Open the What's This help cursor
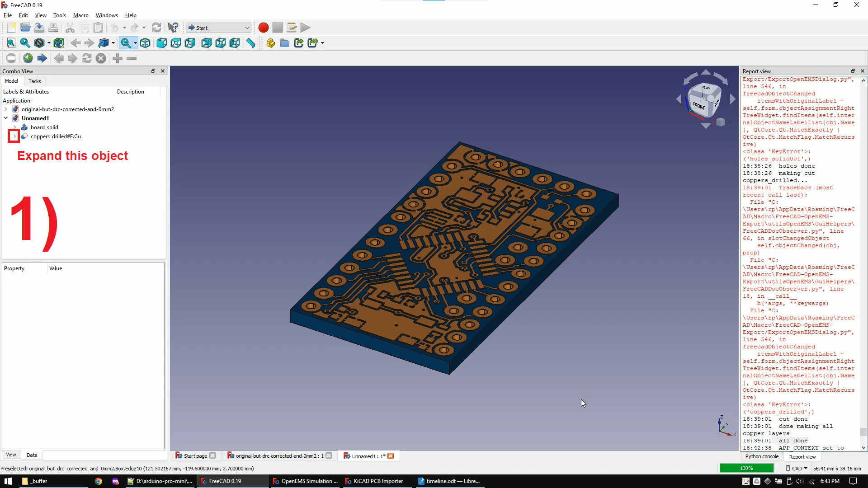868x488 pixels. point(172,28)
